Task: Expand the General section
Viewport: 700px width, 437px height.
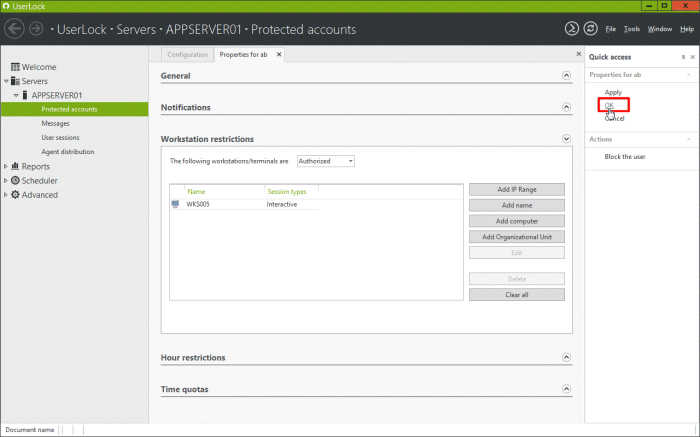Action: pos(567,76)
